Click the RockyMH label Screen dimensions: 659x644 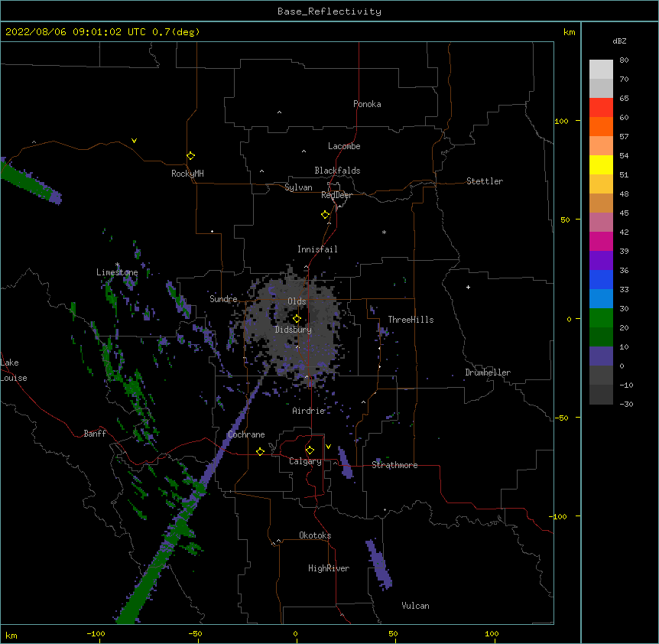tap(187, 174)
